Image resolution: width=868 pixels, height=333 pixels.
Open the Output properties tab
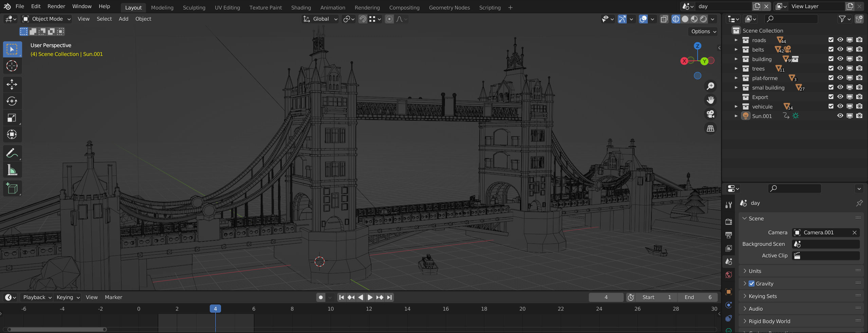(x=728, y=235)
